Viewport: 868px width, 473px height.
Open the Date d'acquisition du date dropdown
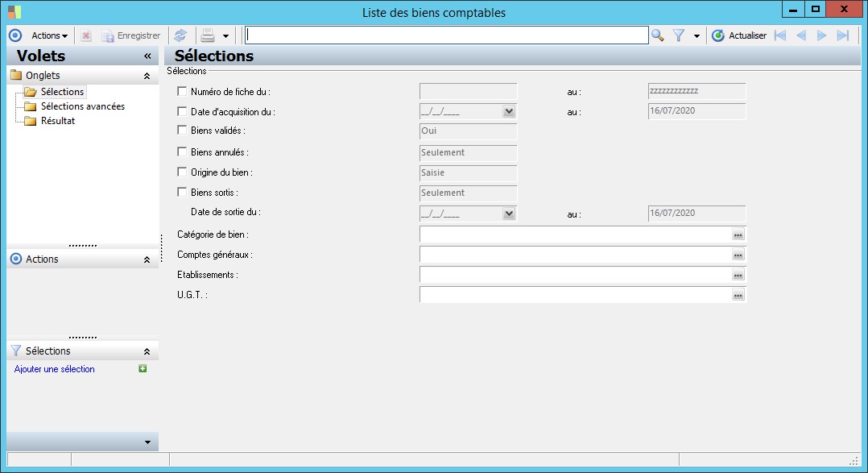(x=509, y=111)
